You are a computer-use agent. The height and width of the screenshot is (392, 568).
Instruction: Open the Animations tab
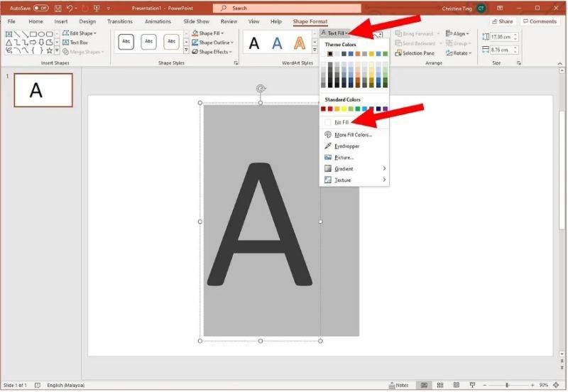158,21
